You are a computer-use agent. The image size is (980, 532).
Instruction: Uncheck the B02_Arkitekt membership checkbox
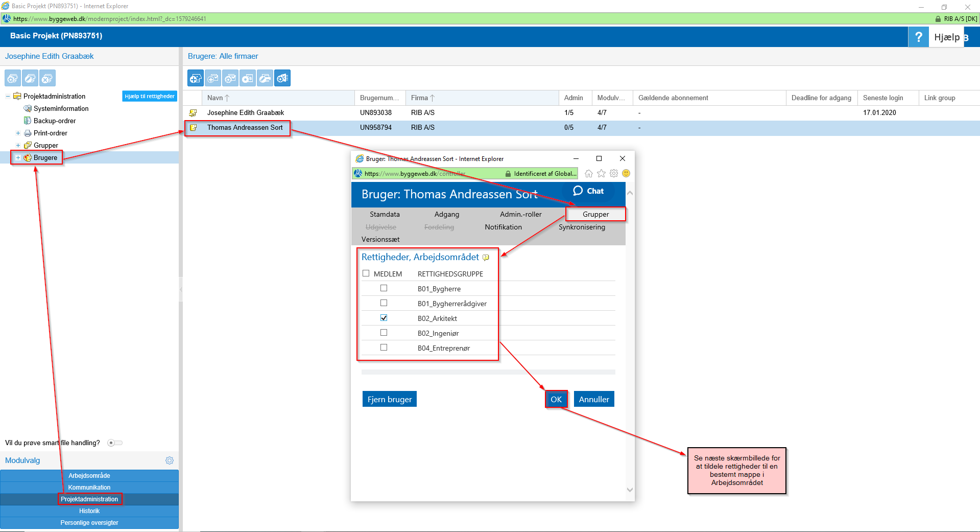click(384, 318)
